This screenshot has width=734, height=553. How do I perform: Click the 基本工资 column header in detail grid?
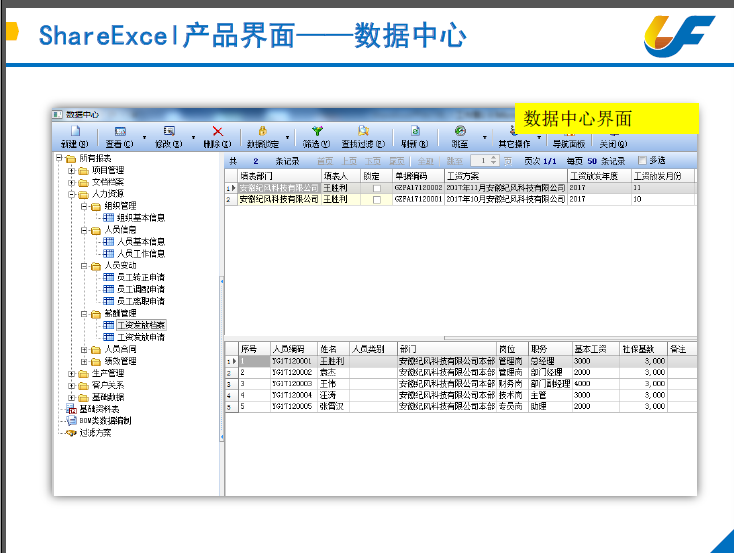click(595, 349)
